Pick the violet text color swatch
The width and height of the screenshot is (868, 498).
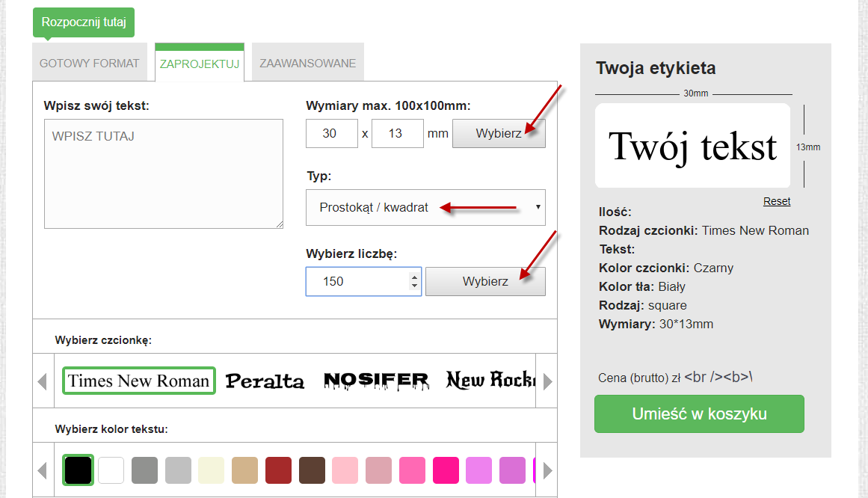tap(478, 470)
